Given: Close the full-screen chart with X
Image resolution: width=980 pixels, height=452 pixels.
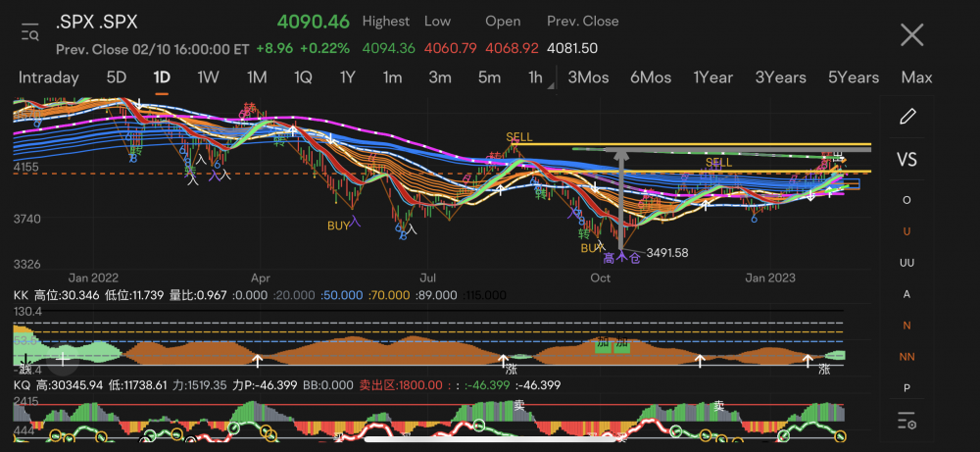Looking at the screenshot, I should click(x=912, y=35).
